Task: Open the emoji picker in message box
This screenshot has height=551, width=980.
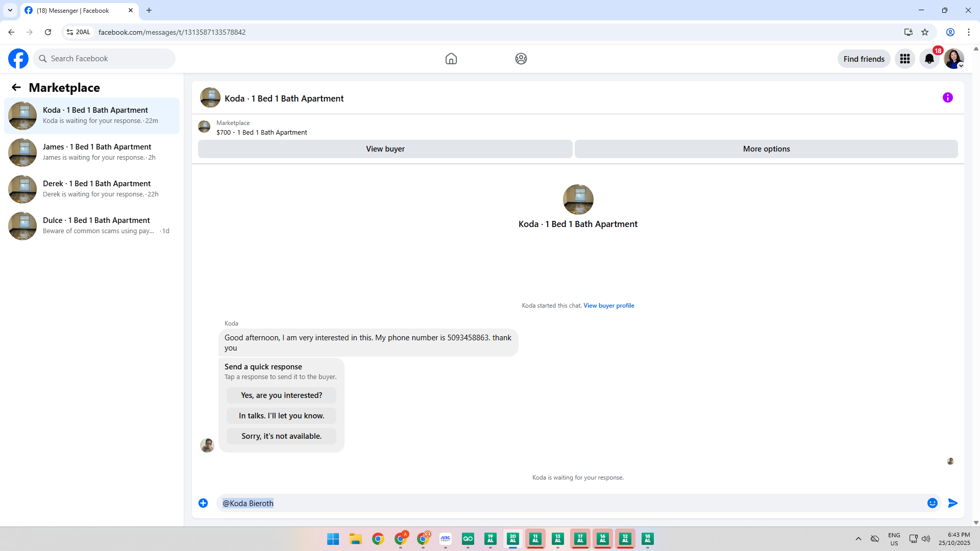Action: point(932,503)
